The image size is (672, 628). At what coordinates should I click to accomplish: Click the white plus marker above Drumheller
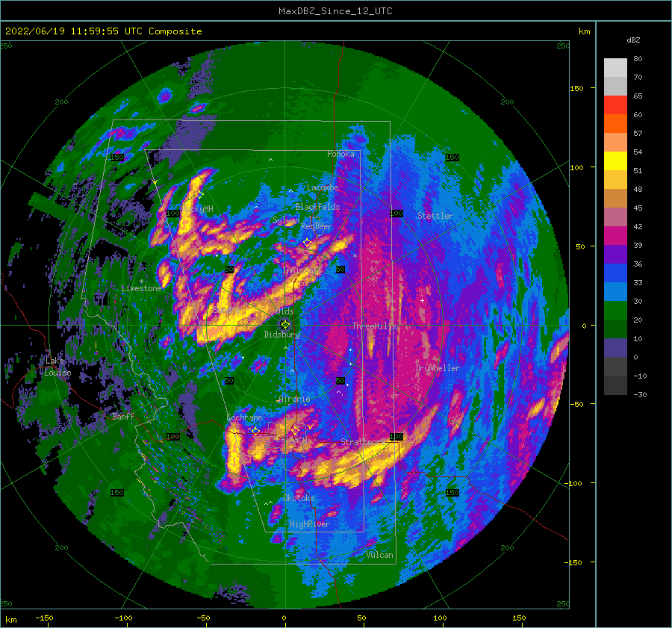coord(422,301)
